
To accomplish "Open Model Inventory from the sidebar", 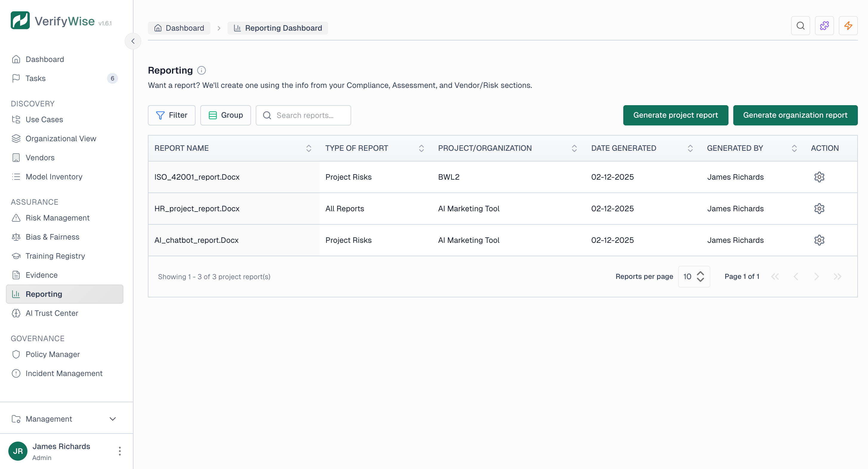I will pos(54,177).
